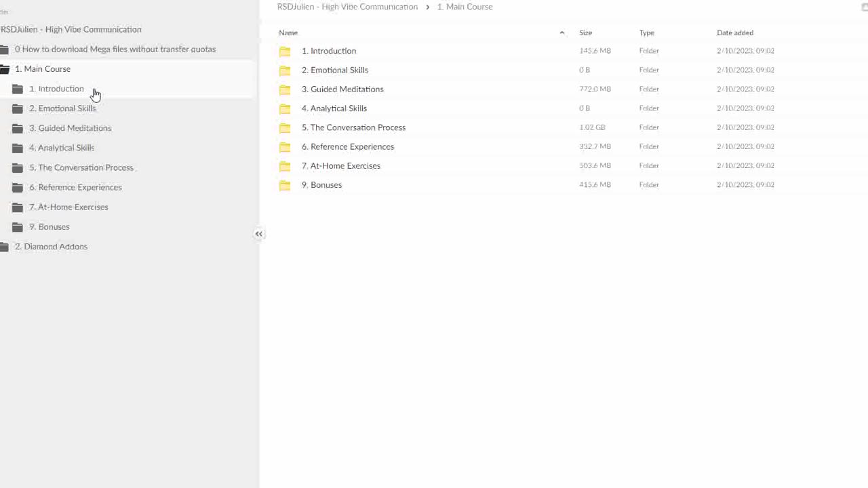Click the sidebar folder icon beside 7. At-Home Exercises

[18, 207]
